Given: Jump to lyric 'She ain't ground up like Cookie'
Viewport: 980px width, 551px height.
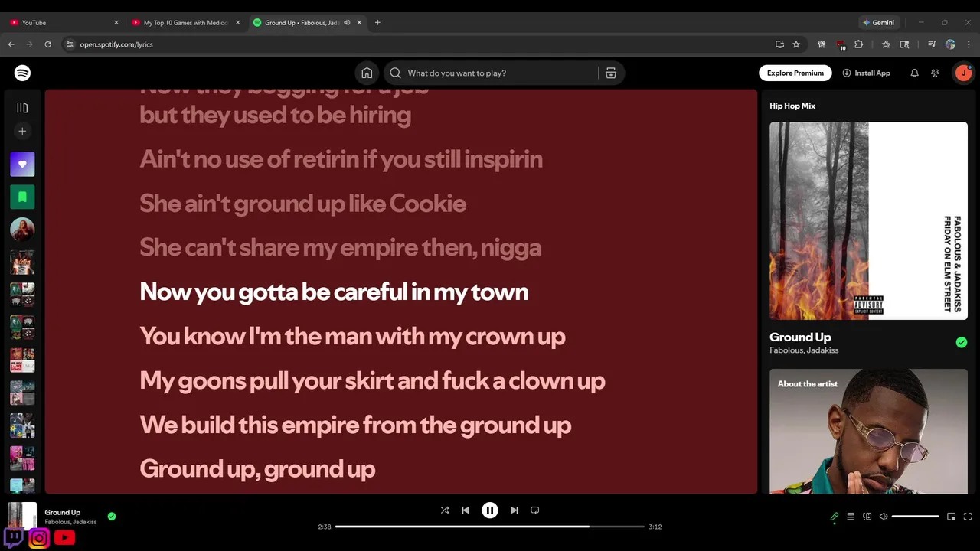Looking at the screenshot, I should [302, 203].
